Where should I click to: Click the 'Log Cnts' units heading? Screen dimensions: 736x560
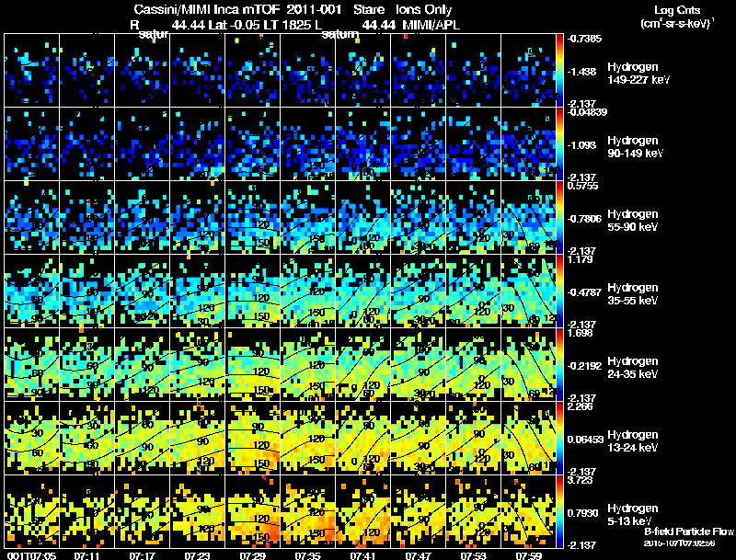coord(677,10)
